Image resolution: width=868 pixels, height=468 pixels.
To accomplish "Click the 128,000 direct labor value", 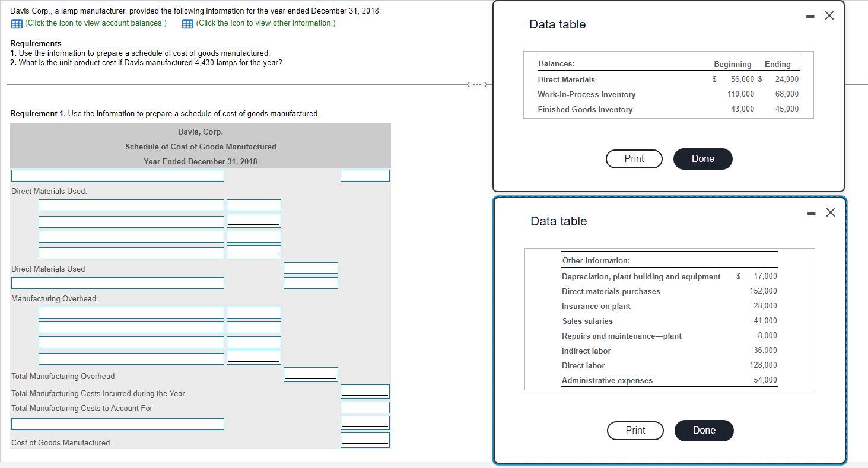I will coord(763,365).
